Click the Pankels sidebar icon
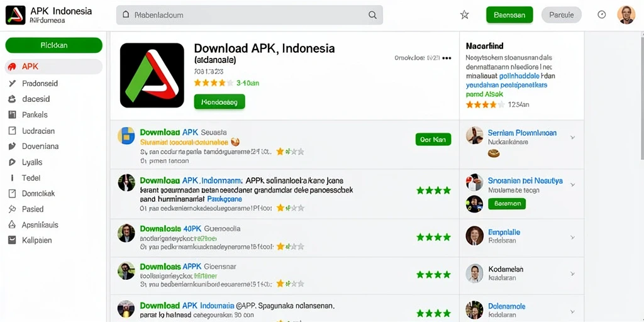Viewport: 644px width, 322px height. tap(13, 115)
